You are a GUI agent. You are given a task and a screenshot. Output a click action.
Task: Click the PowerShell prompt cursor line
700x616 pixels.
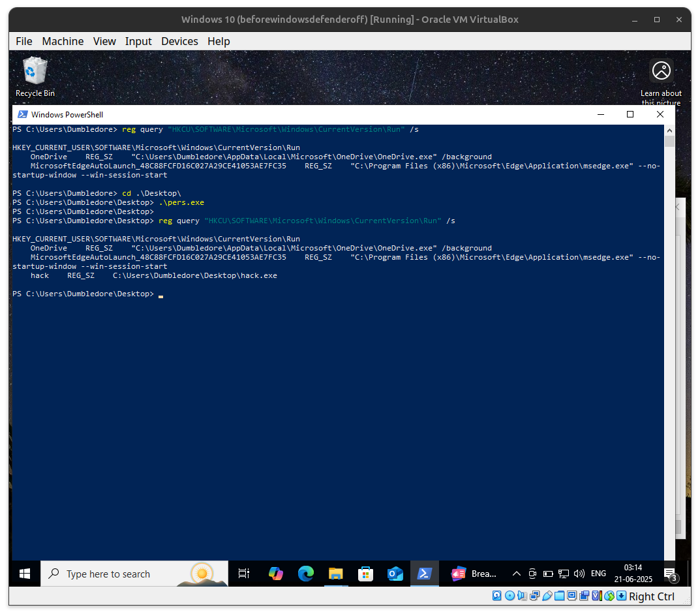point(88,294)
